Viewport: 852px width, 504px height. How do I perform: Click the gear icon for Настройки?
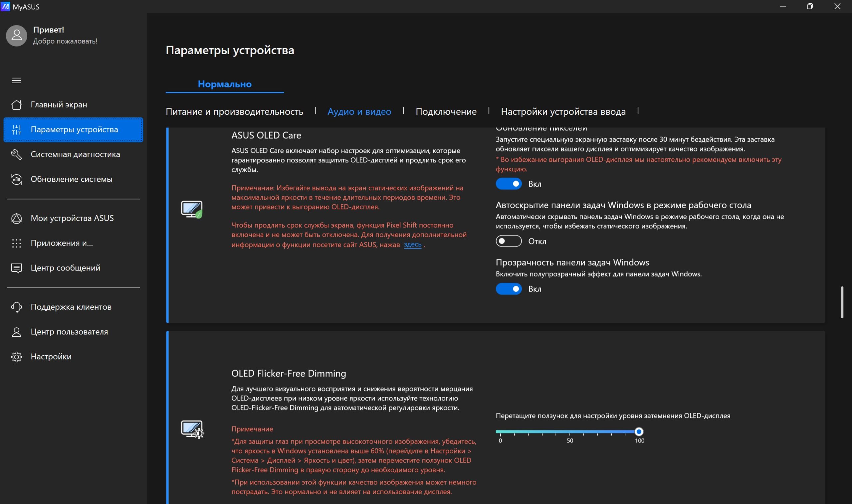pos(16,357)
